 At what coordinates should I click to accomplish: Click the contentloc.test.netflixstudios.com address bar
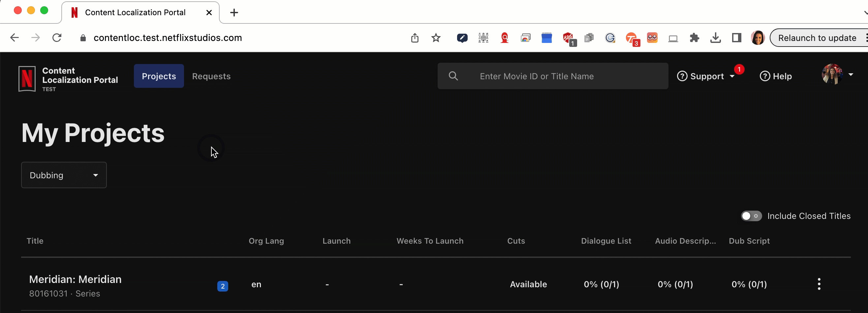coord(168,38)
